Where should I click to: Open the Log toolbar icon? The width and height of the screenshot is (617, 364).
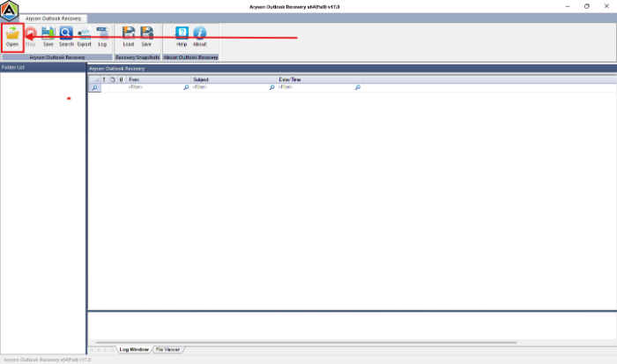point(102,37)
